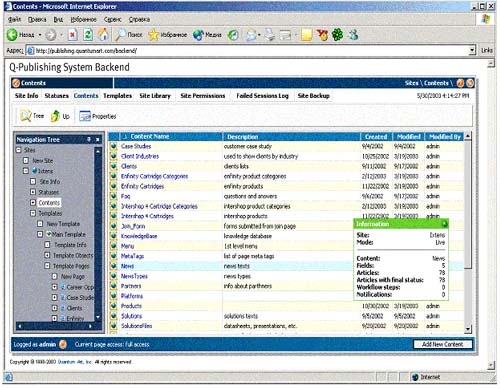Click the first orange icon after Sites\Contents

tap(460, 83)
